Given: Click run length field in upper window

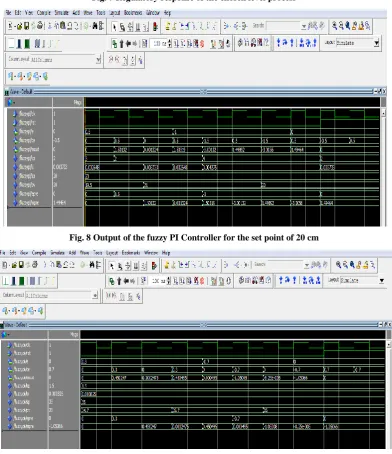Looking at the screenshot, I should click(x=158, y=43).
